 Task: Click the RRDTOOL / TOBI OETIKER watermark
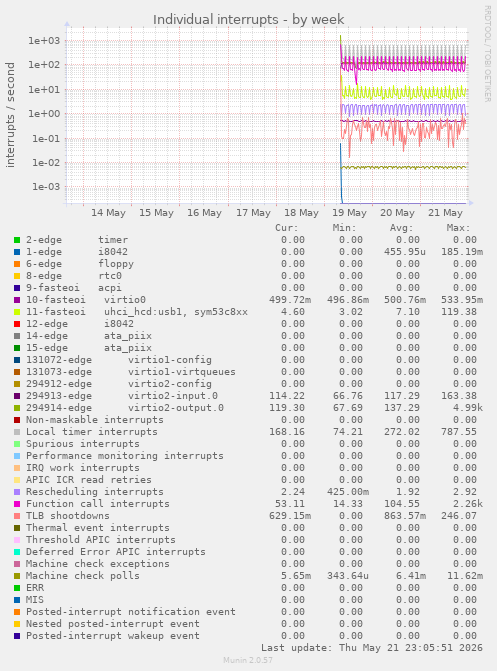[488, 53]
